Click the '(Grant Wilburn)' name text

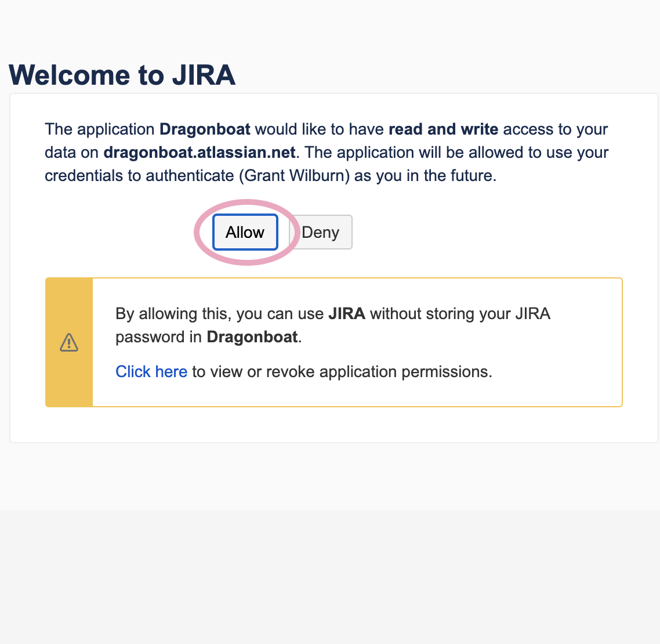coord(295,176)
